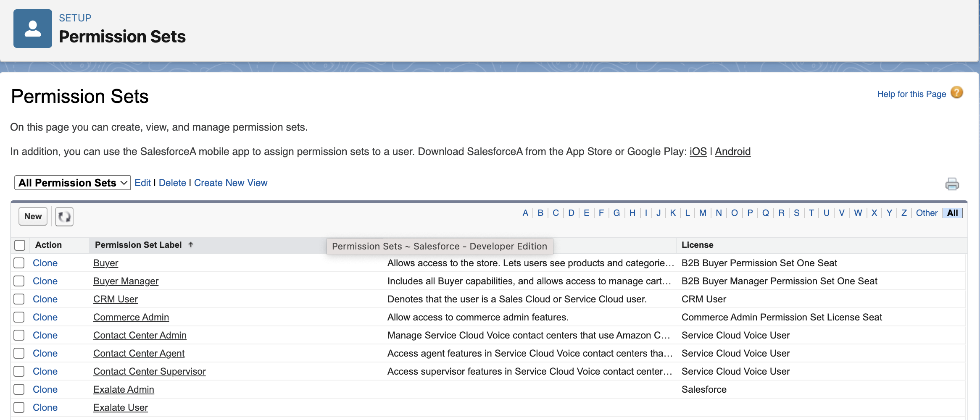Click the printable view printer icon
This screenshot has height=420, width=980.
(952, 184)
